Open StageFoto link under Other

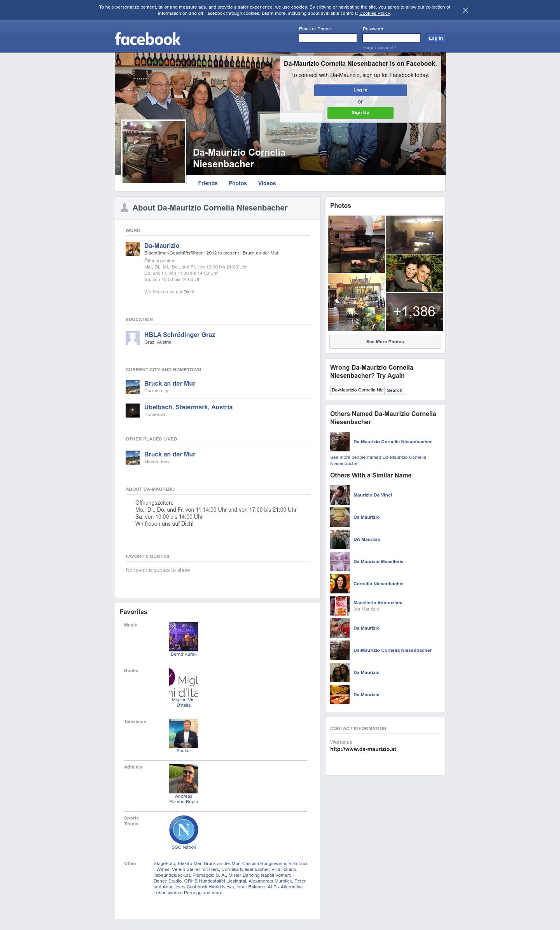pos(164,863)
